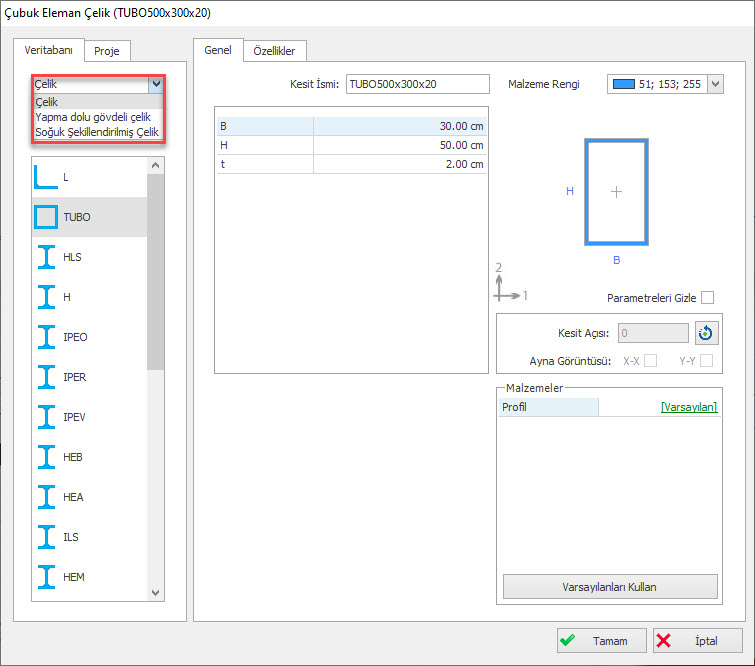Click the Kesit Açısı angle field
This screenshot has width=755, height=666.
[x=653, y=333]
